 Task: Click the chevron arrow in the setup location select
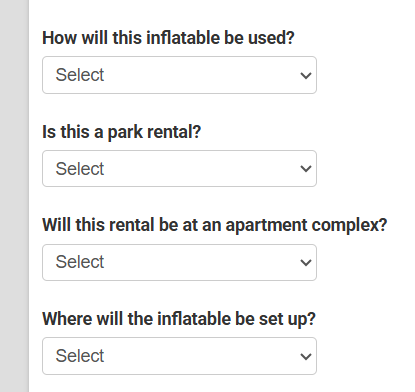tap(306, 357)
